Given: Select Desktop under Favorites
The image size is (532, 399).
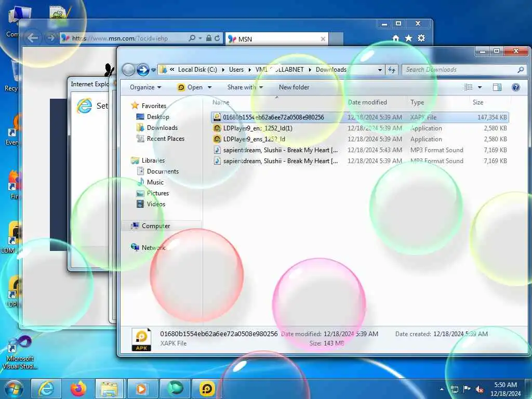Looking at the screenshot, I should pos(158,117).
